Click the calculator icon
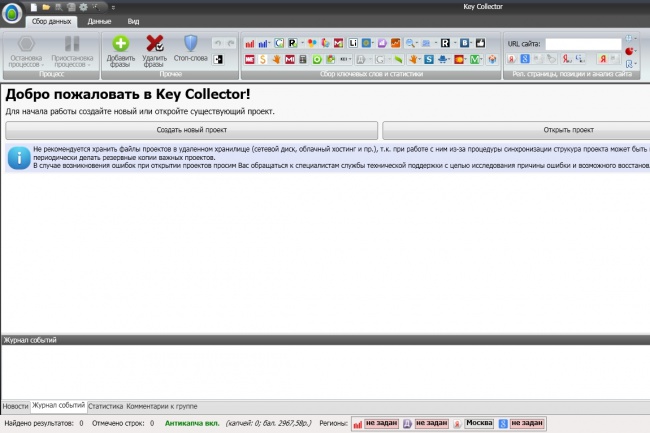 pos(303,59)
